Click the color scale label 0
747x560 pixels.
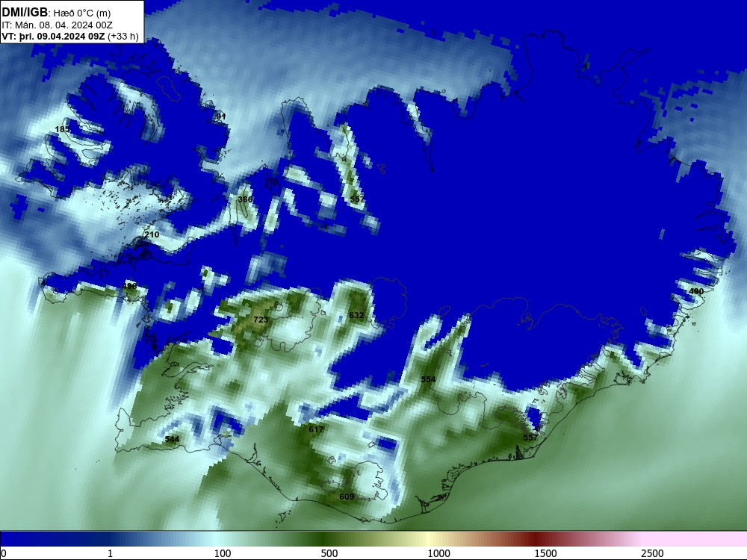4,553
